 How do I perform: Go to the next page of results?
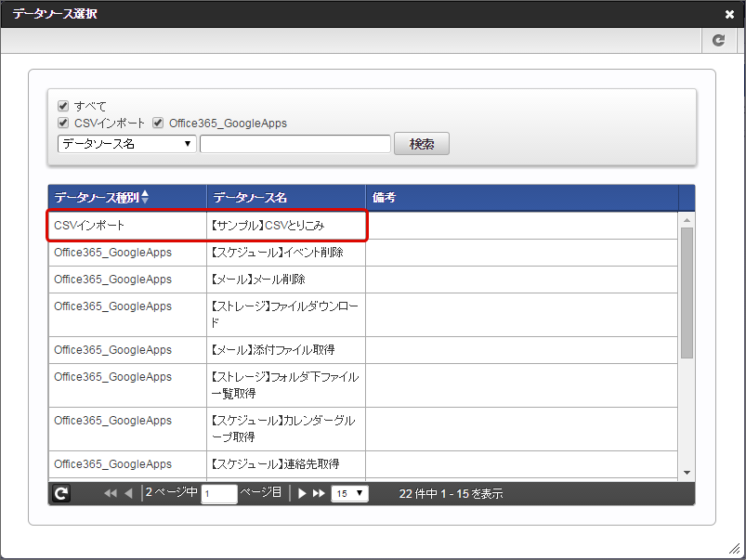tap(302, 494)
